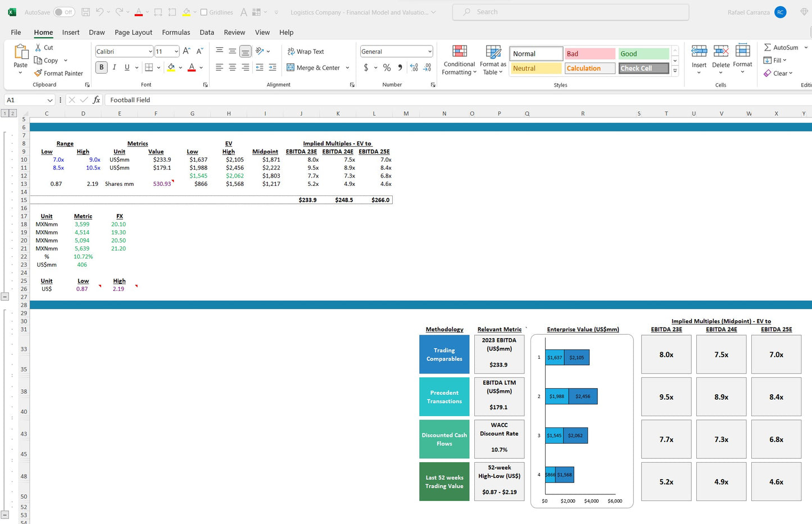This screenshot has width=812, height=524.
Task: Collapse the row group at row 27
Action: [x=5, y=297]
